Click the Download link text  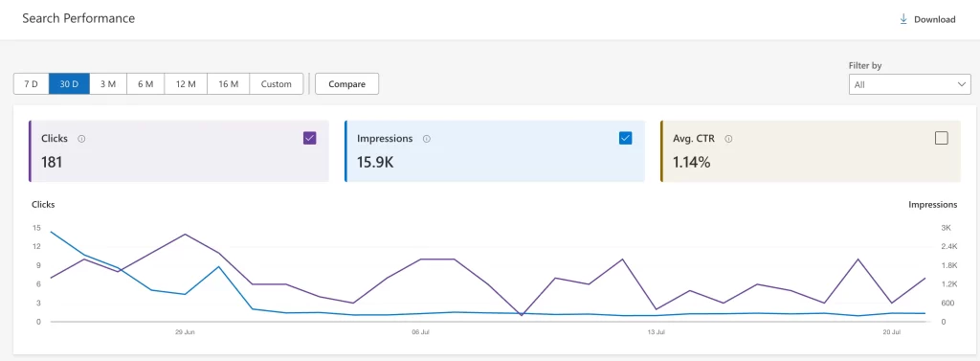click(934, 19)
